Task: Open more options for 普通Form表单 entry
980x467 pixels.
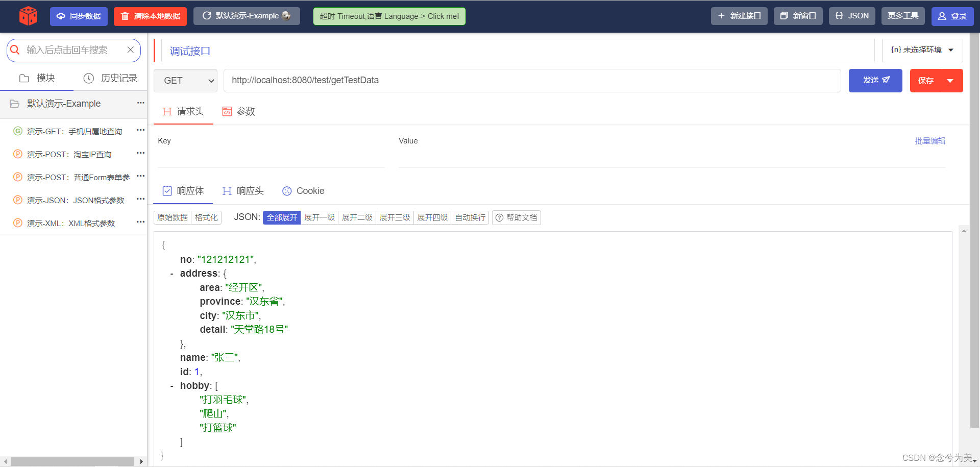Action: (141, 176)
